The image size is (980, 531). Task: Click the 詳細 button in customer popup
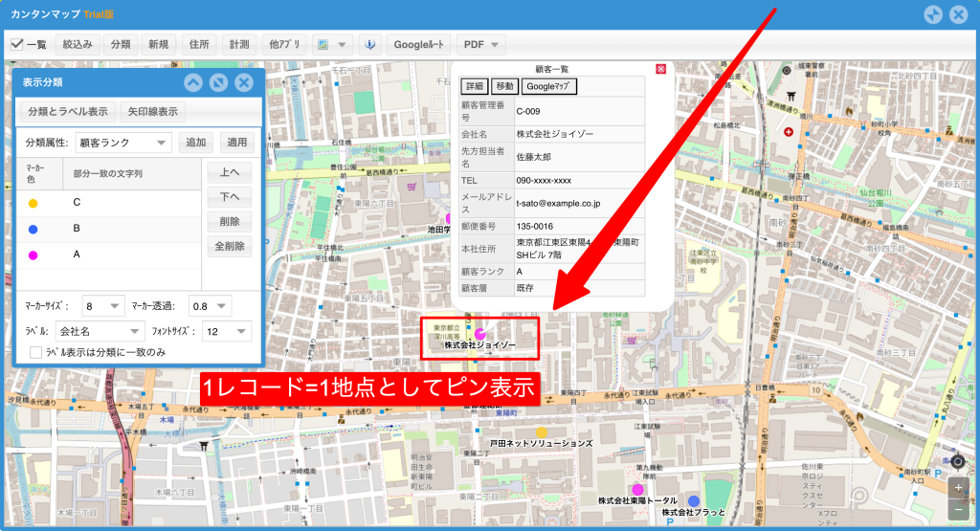475,86
